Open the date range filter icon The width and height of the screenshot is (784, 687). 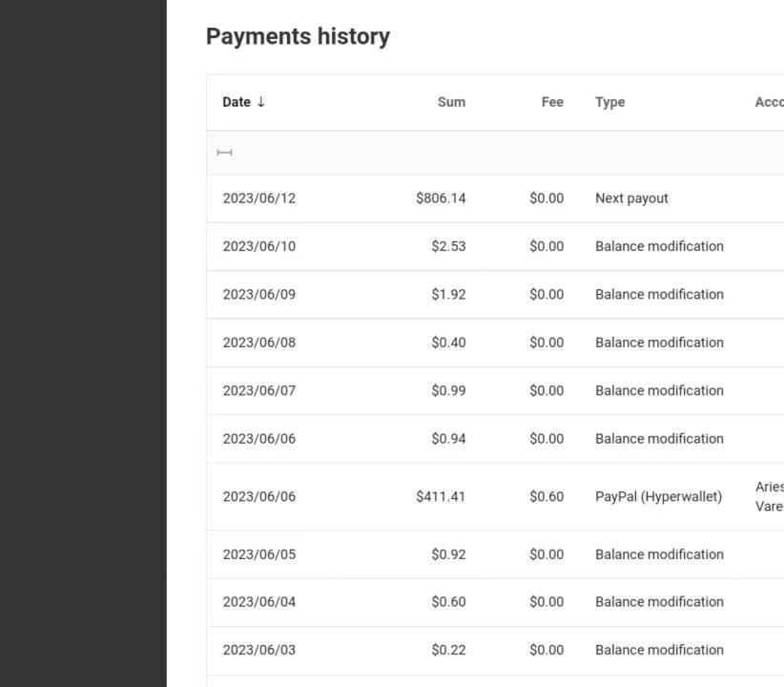coord(224,153)
